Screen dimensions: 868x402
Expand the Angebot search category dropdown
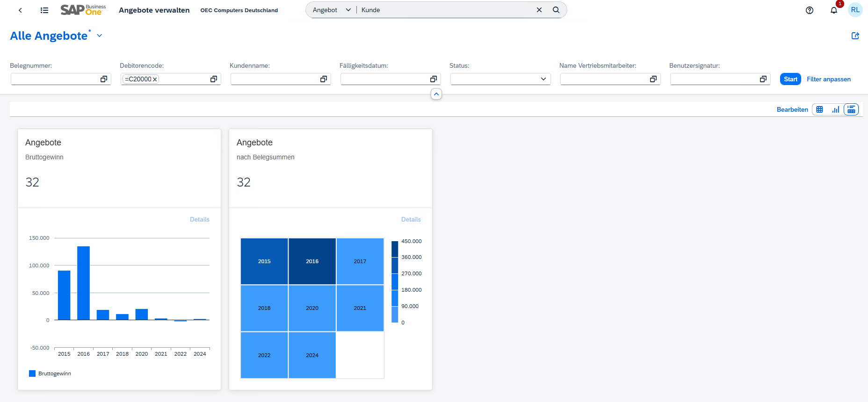tap(348, 10)
